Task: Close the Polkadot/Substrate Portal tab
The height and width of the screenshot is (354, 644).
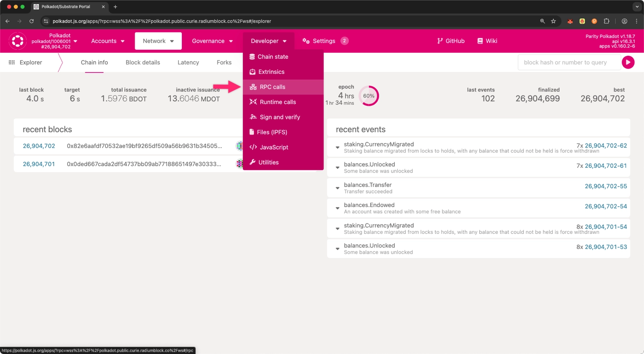Action: tap(103, 7)
